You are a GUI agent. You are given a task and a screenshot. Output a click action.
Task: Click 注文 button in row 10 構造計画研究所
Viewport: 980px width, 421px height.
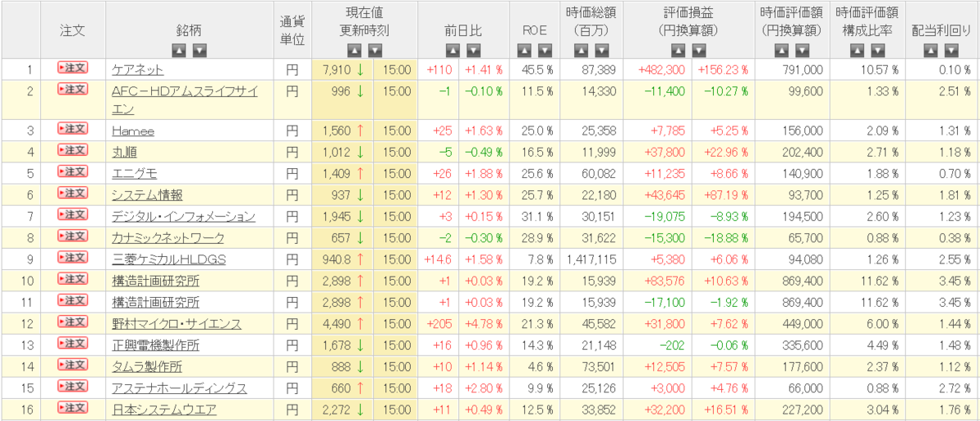[x=73, y=279]
